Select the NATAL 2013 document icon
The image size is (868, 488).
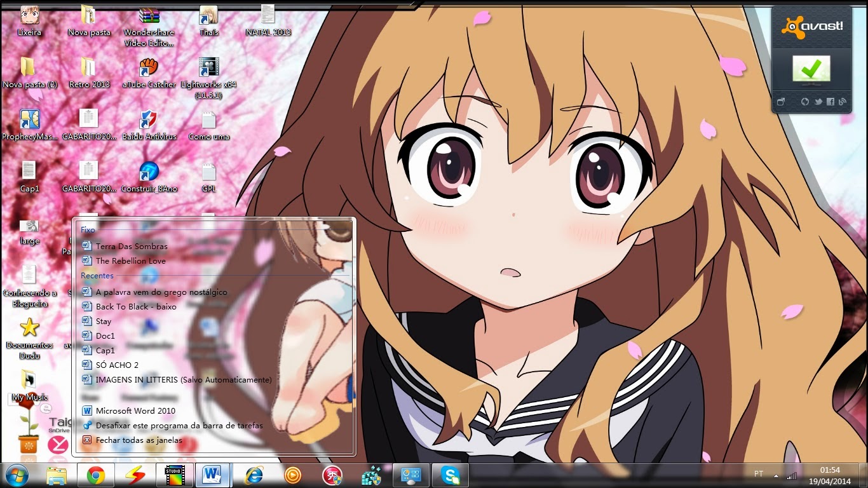[x=268, y=20]
